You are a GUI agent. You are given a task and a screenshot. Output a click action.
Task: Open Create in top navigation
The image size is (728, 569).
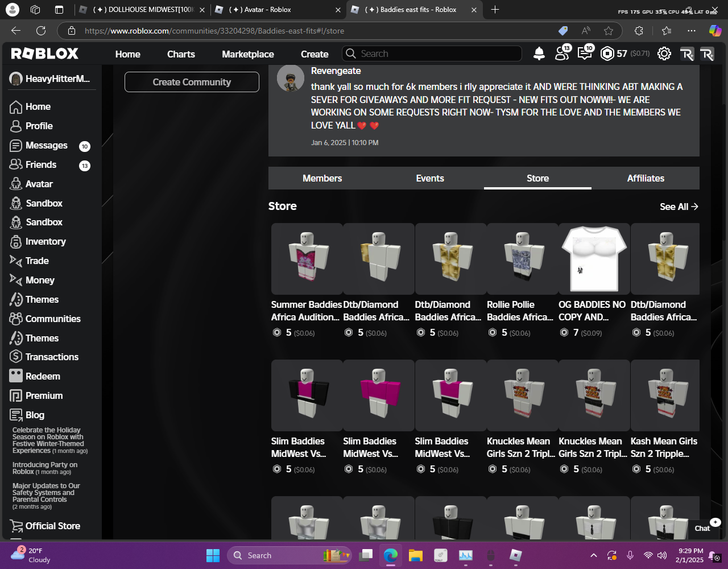click(x=315, y=54)
